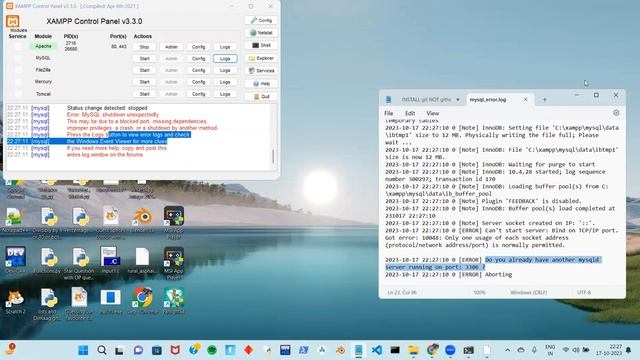Click 100% zoom in Notepad status bar
The height and width of the screenshot is (360, 640).
480,293
